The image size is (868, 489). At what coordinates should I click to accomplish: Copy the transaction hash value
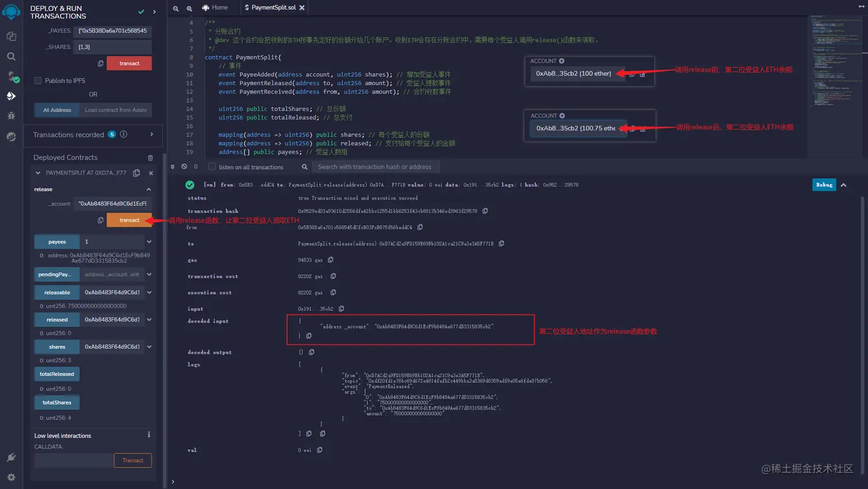pyautogui.click(x=485, y=211)
